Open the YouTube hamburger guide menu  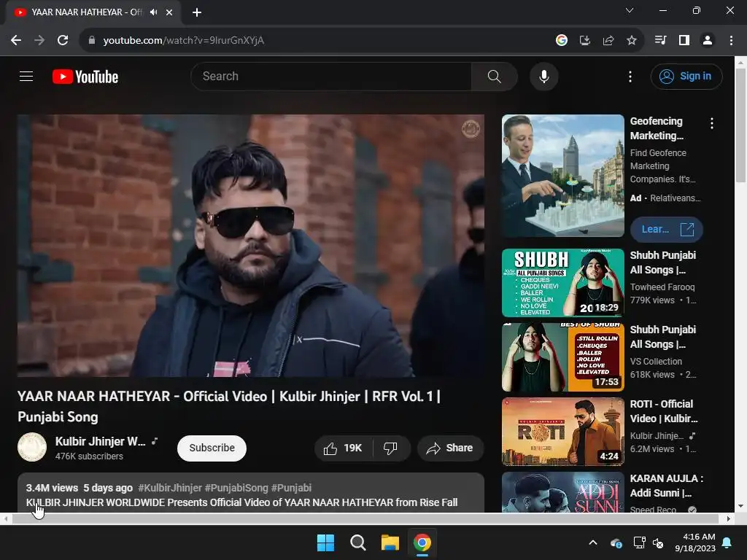(x=26, y=76)
